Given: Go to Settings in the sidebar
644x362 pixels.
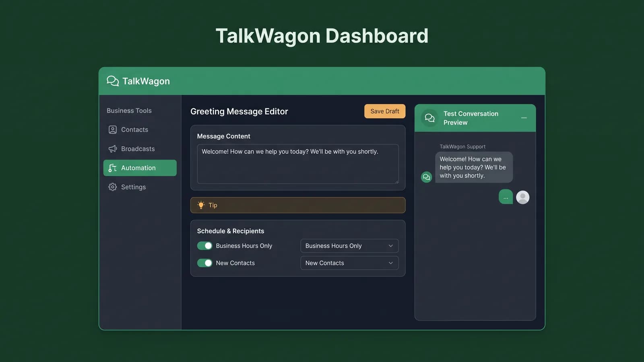Looking at the screenshot, I should tap(140, 187).
